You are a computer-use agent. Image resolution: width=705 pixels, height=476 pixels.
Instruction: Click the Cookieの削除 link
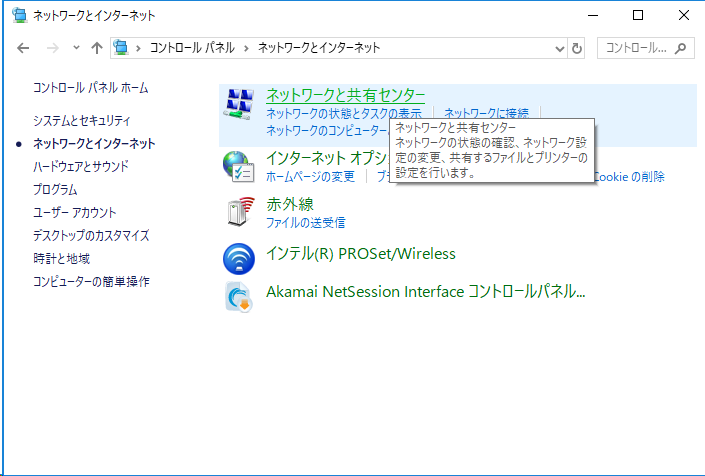(x=630, y=177)
